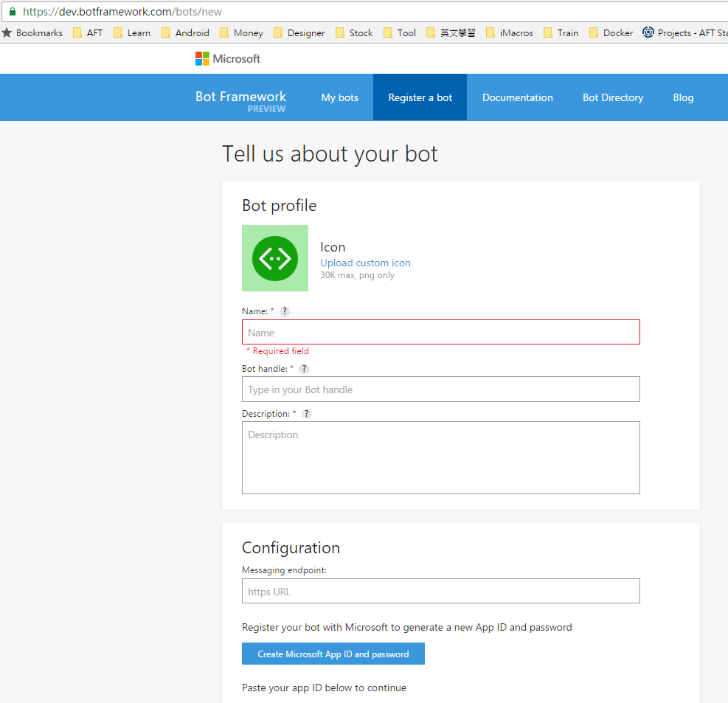Go to the My bots tab
Image resolution: width=728 pixels, height=703 pixels.
(x=340, y=97)
